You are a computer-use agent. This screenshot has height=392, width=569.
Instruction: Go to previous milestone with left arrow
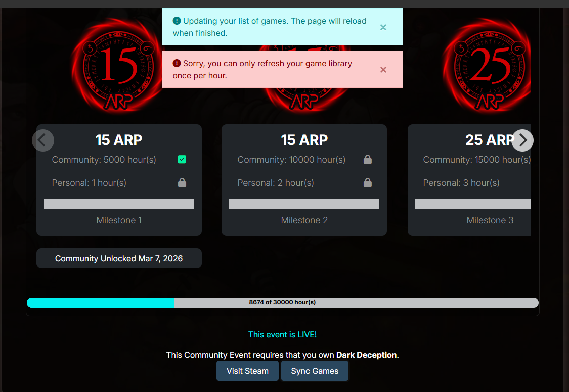43,140
